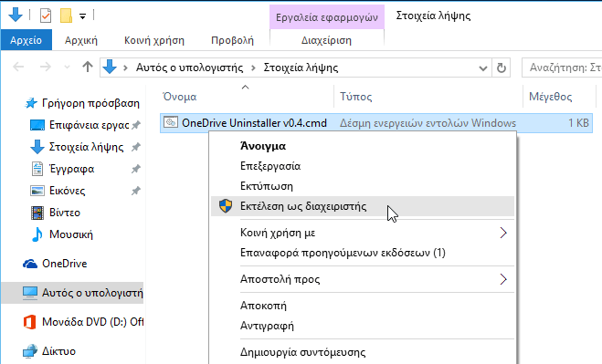Choose Εκτύπωση from the context menu

pyautogui.click(x=363, y=186)
